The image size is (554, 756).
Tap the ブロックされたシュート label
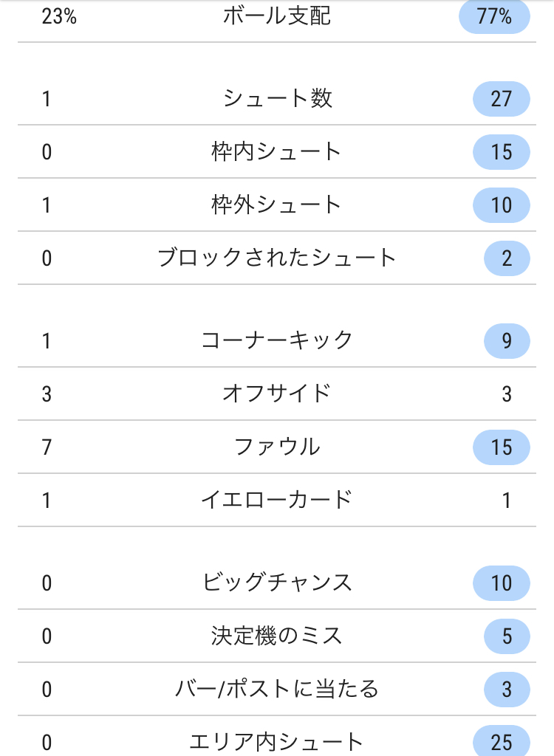pos(277,258)
